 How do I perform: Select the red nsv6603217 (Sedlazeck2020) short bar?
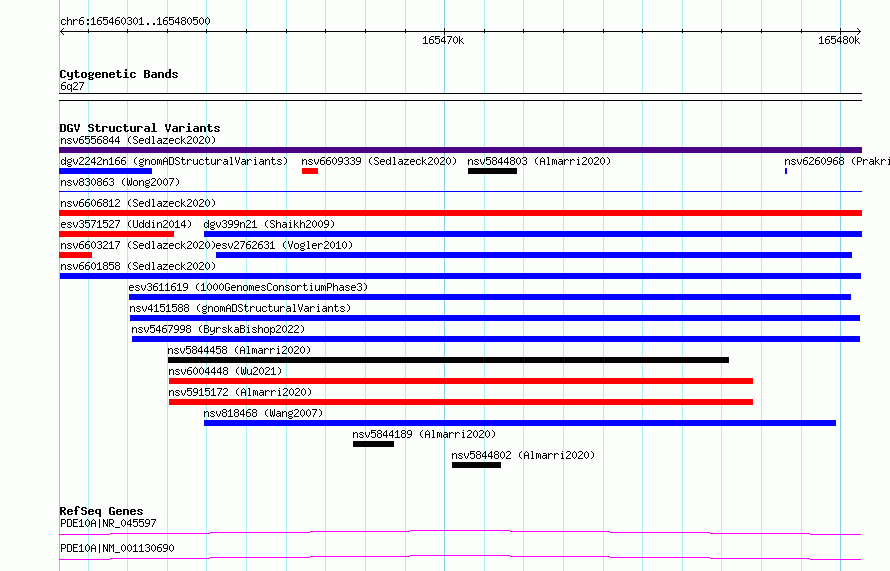click(x=75, y=255)
